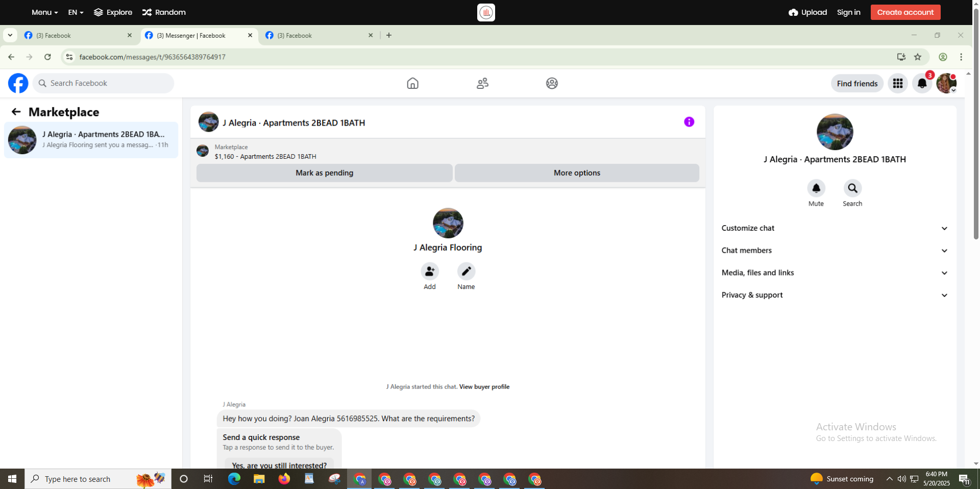This screenshot has width=980, height=489.
Task: Click the install app icon in address bar
Action: pyautogui.click(x=901, y=57)
